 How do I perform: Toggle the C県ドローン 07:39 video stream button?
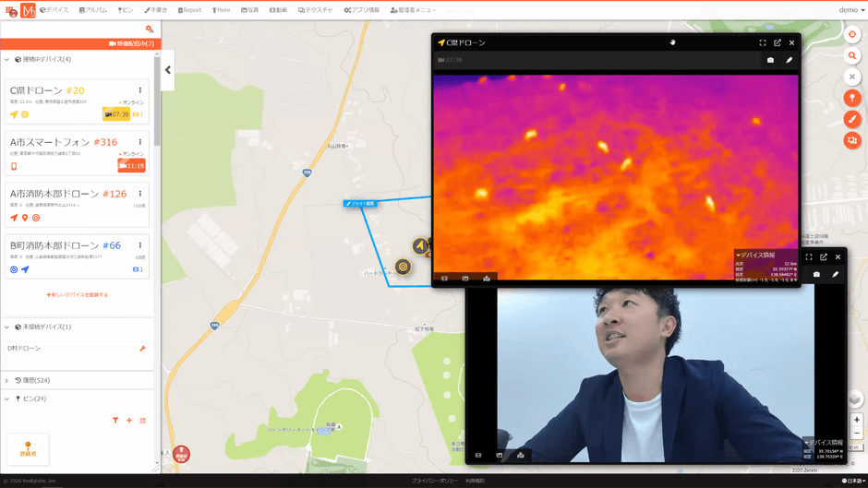(116, 114)
